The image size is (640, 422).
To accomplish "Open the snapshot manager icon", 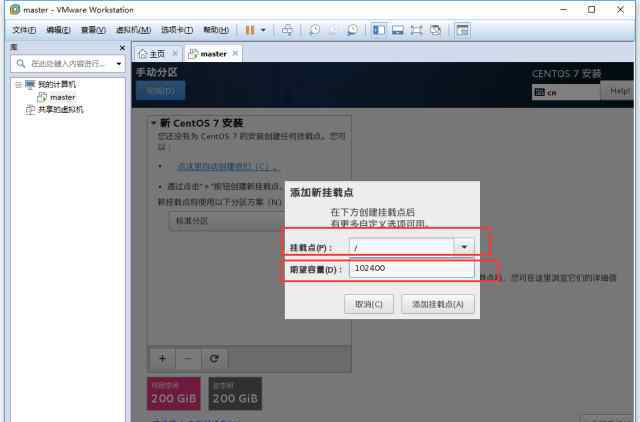I will pyautogui.click(x=352, y=30).
